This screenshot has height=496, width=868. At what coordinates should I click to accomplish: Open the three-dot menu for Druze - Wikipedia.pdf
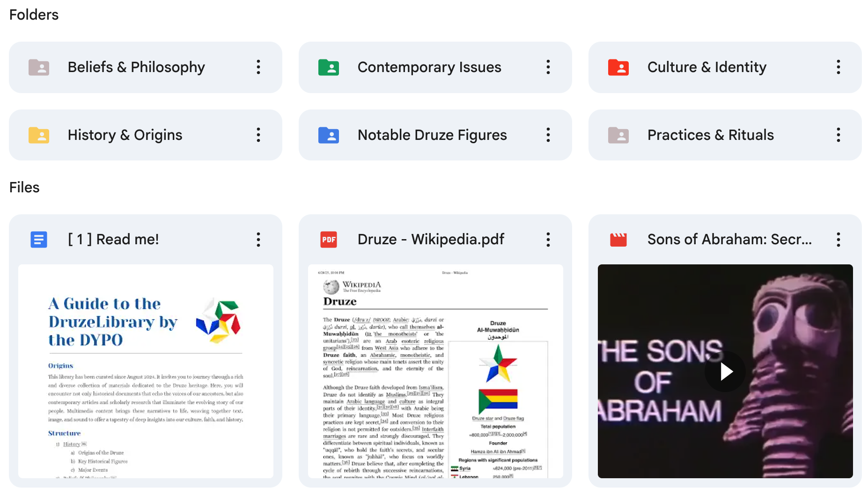[x=548, y=240]
